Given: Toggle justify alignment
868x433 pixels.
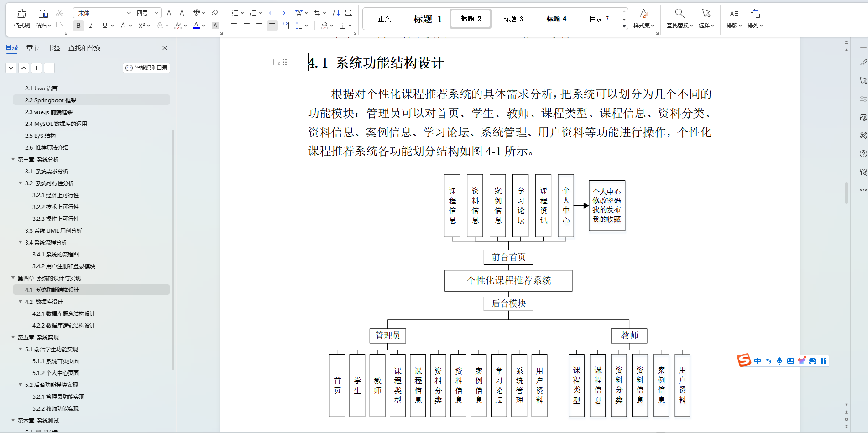Looking at the screenshot, I should click(272, 26).
